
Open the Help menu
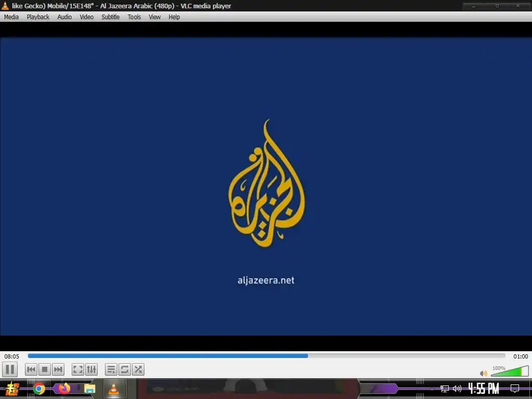pyautogui.click(x=174, y=17)
